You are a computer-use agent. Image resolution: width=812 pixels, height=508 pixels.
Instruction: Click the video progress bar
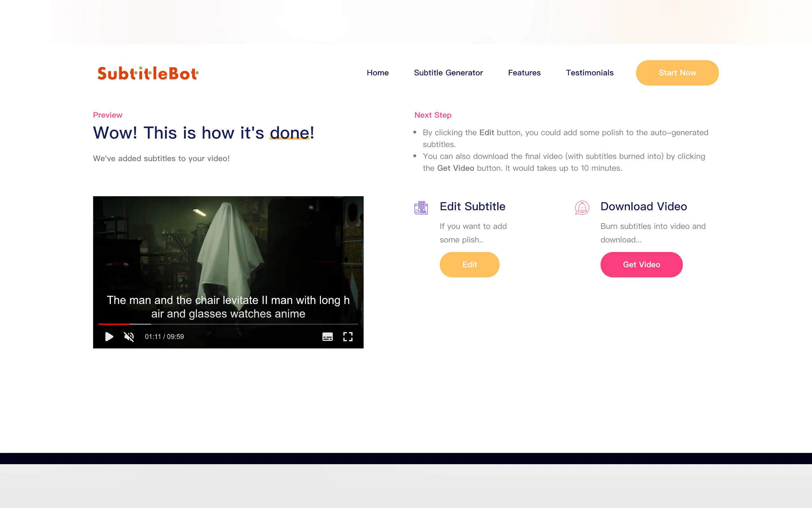[x=228, y=324]
